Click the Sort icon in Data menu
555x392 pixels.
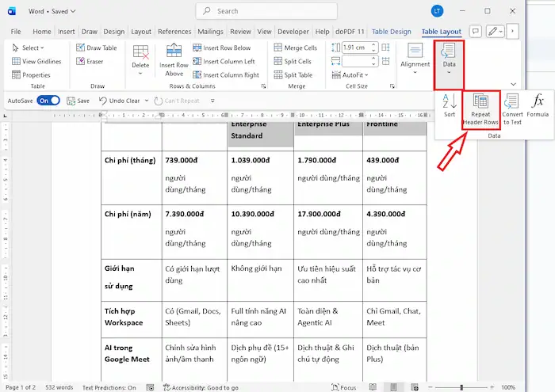449,105
